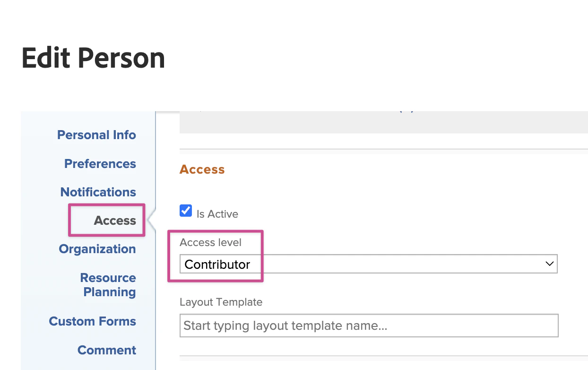The image size is (588, 370).
Task: Open the Organization section
Action: pyautogui.click(x=97, y=249)
